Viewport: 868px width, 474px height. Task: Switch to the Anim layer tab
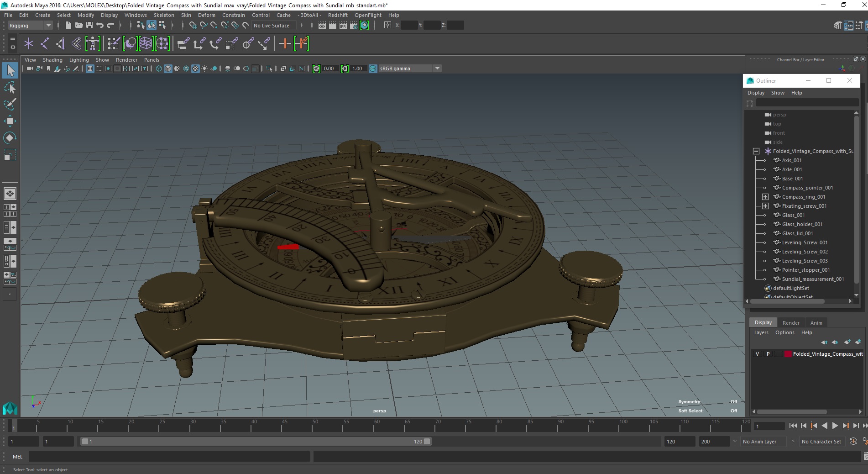[x=816, y=323]
